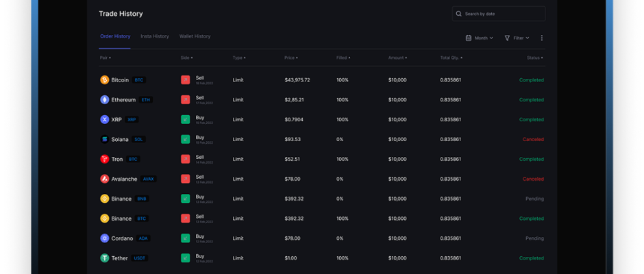Image resolution: width=644 pixels, height=274 pixels.
Task: Click the Solana coin icon
Action: (105, 139)
